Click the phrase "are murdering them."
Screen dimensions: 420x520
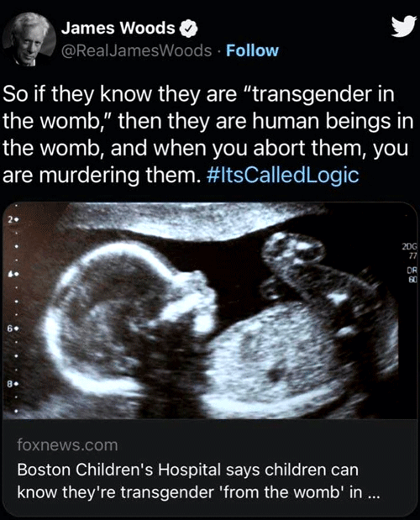tap(102, 175)
